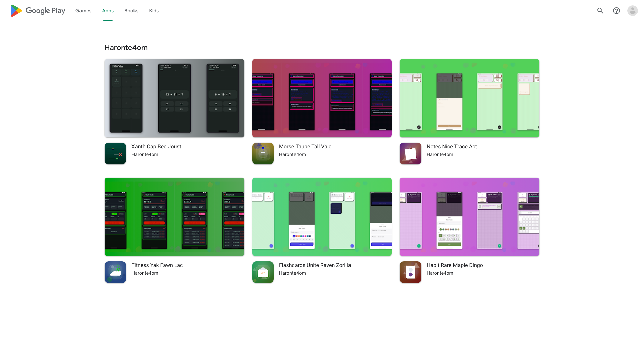Open Fitness Yak Fawn Lac app icon

point(115,272)
